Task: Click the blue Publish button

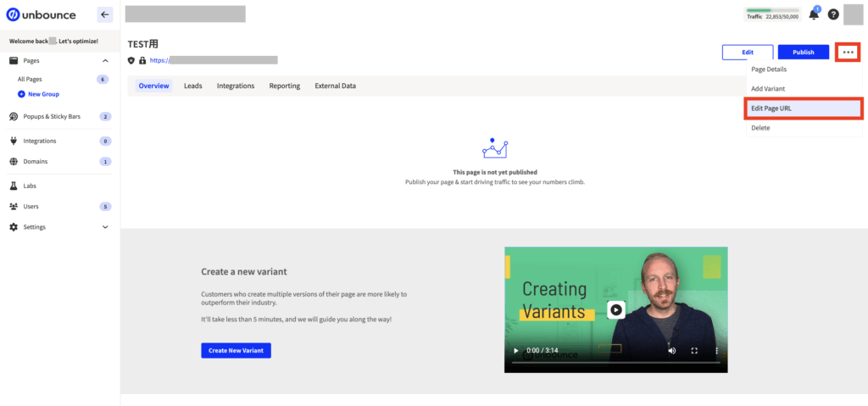Action: 803,53
